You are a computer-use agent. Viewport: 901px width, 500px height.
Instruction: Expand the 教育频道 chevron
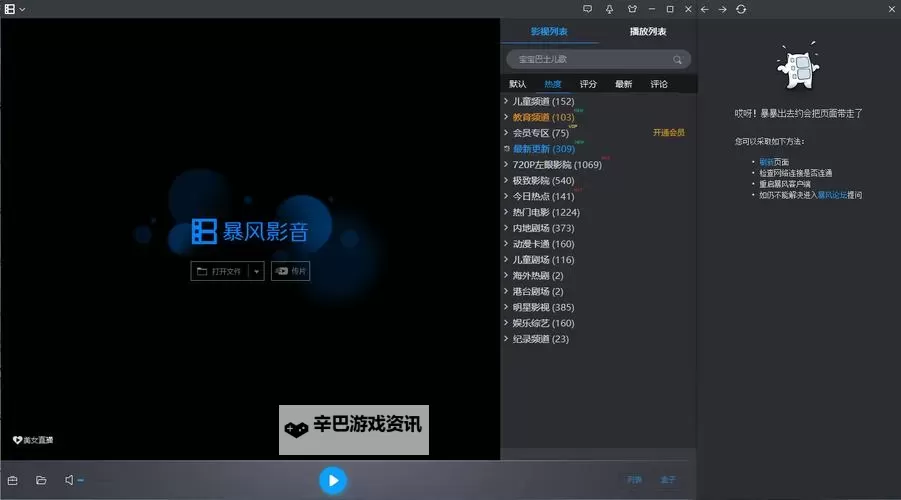[x=506, y=117]
